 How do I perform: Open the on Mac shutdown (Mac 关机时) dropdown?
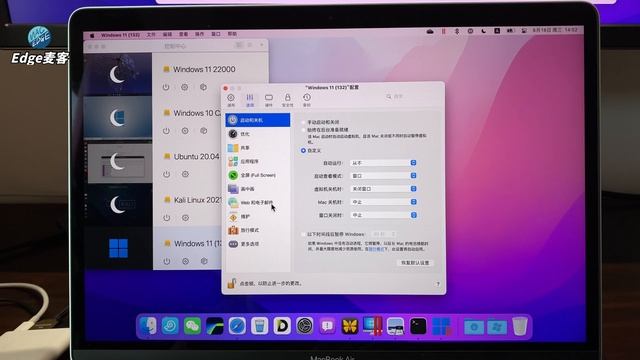coord(383,202)
